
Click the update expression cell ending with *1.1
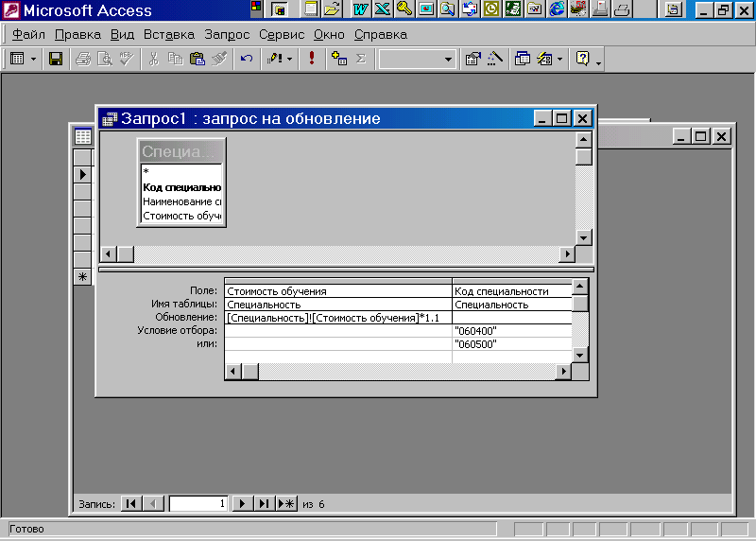338,318
